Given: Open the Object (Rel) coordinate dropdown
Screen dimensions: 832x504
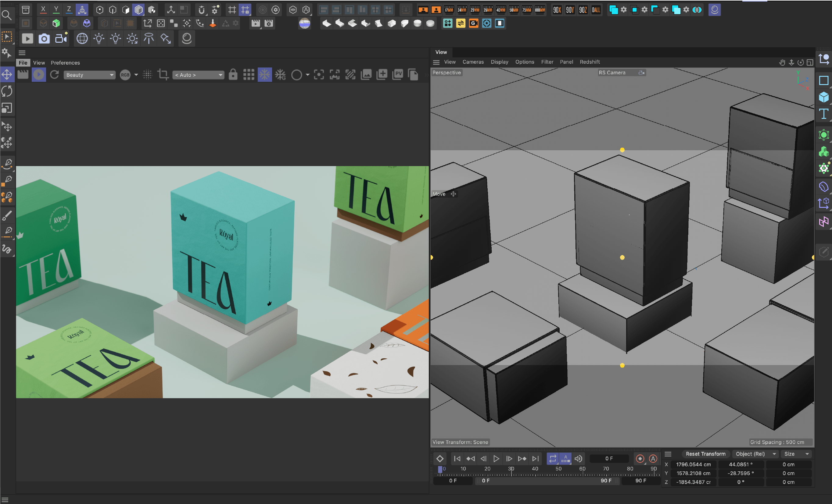Looking at the screenshot, I should pyautogui.click(x=756, y=454).
